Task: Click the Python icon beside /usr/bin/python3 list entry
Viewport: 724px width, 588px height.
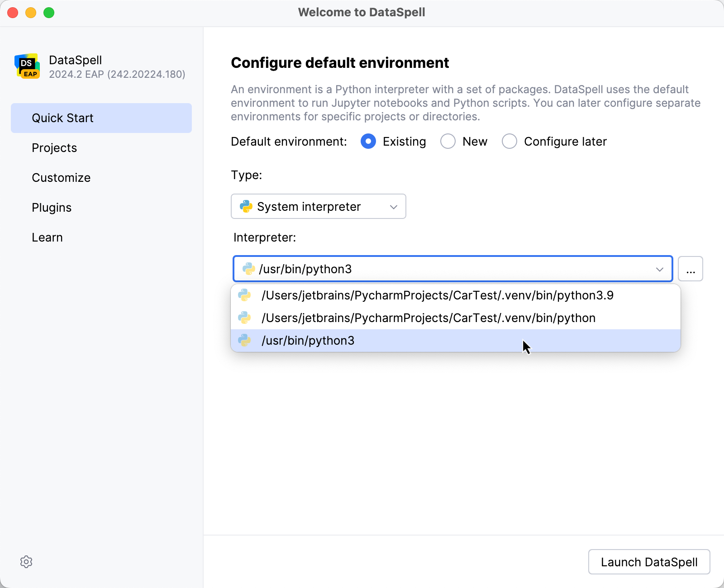Action: [x=245, y=340]
